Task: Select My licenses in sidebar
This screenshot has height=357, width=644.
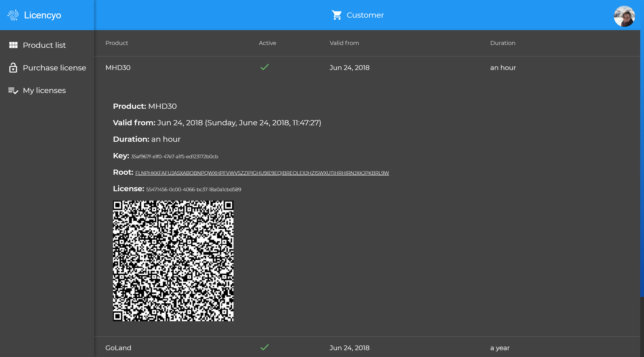Action: tap(44, 90)
